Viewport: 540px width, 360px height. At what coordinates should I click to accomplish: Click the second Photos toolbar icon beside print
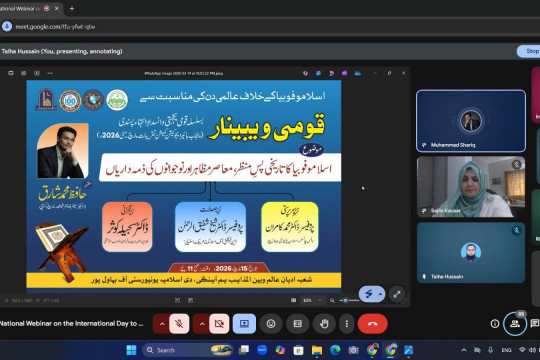[x=24, y=73]
